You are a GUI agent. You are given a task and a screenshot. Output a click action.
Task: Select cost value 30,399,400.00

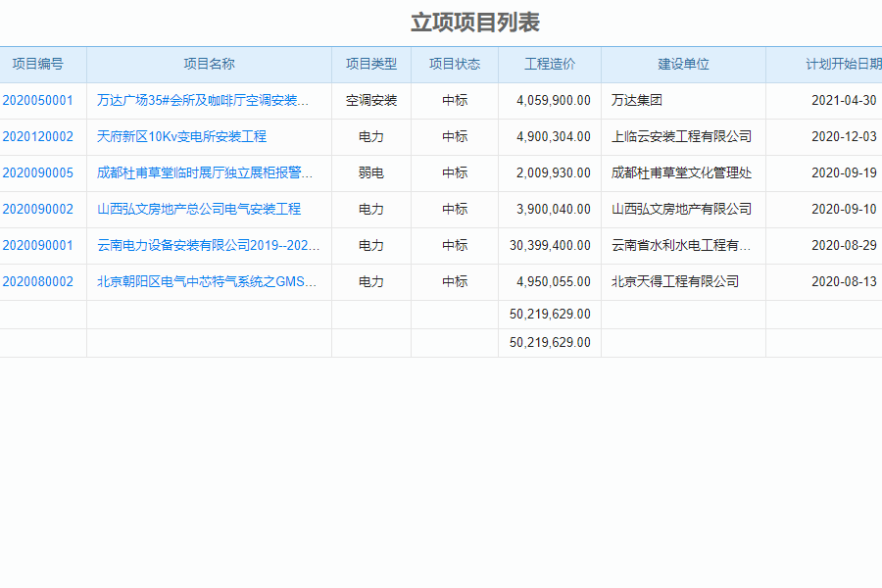550,246
